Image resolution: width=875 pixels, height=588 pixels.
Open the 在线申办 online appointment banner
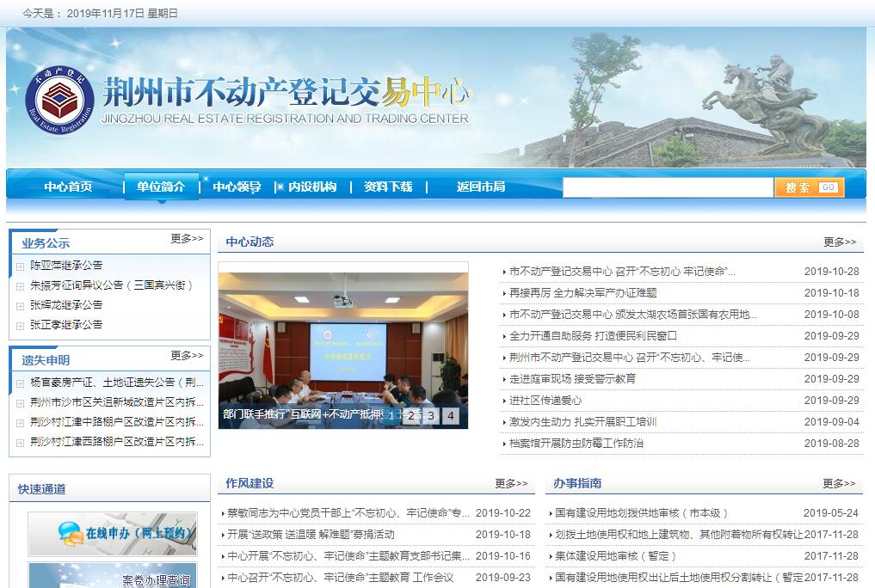(112, 534)
